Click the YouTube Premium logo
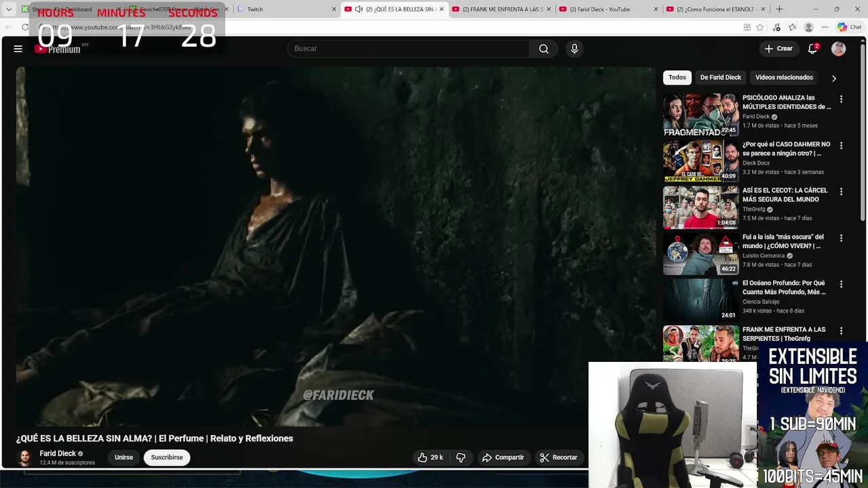This screenshot has height=488, width=868. (58, 49)
